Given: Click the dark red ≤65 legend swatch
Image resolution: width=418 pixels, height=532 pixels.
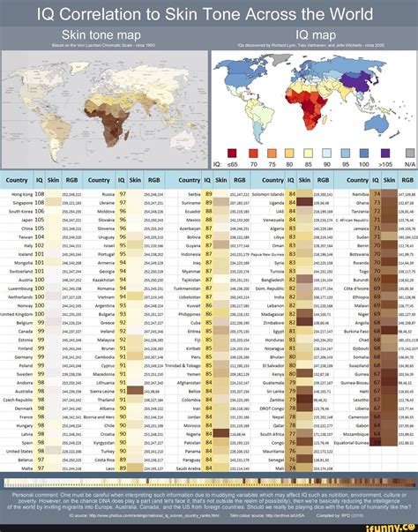Looking at the screenshot, I should [x=232, y=154].
